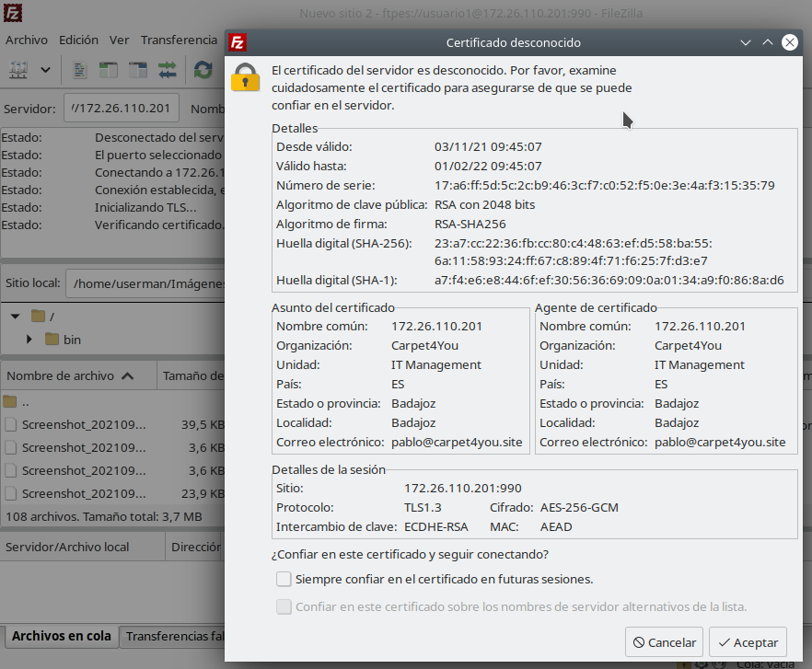Click the FileZilla icon in dialog title
The image size is (812, 669).
pos(238,42)
